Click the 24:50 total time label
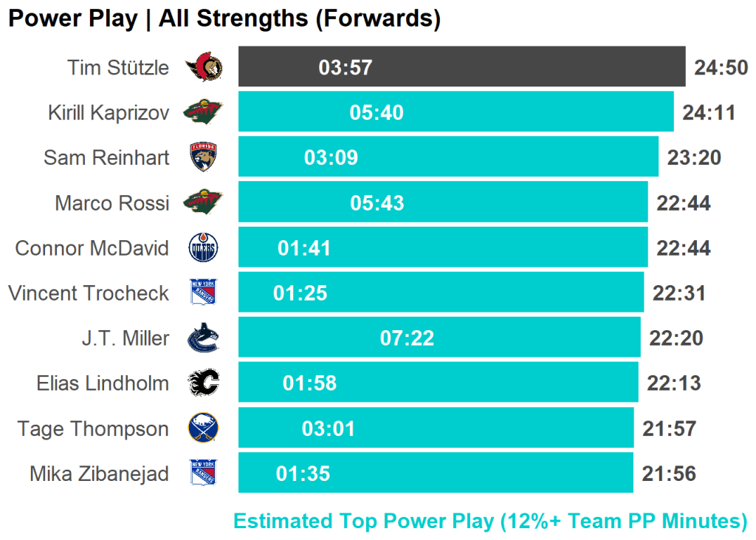Image resolution: width=756 pixels, height=540 pixels. pos(721,68)
